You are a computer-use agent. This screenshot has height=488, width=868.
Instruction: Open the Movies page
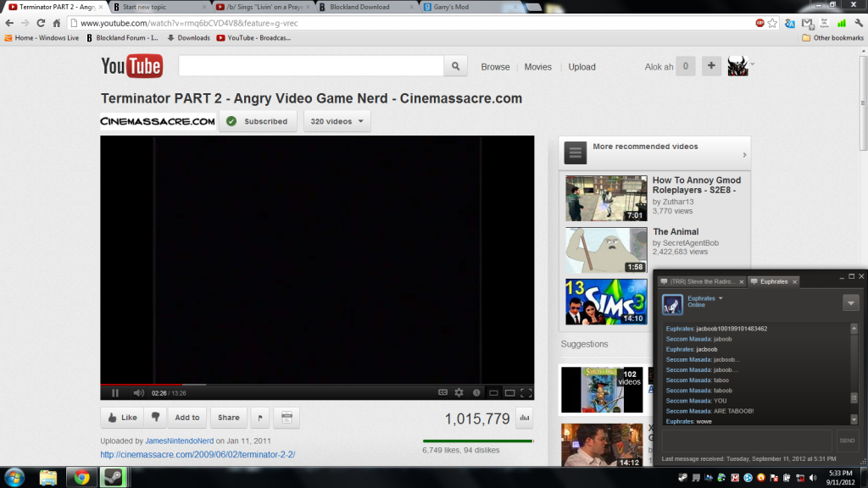pos(537,67)
